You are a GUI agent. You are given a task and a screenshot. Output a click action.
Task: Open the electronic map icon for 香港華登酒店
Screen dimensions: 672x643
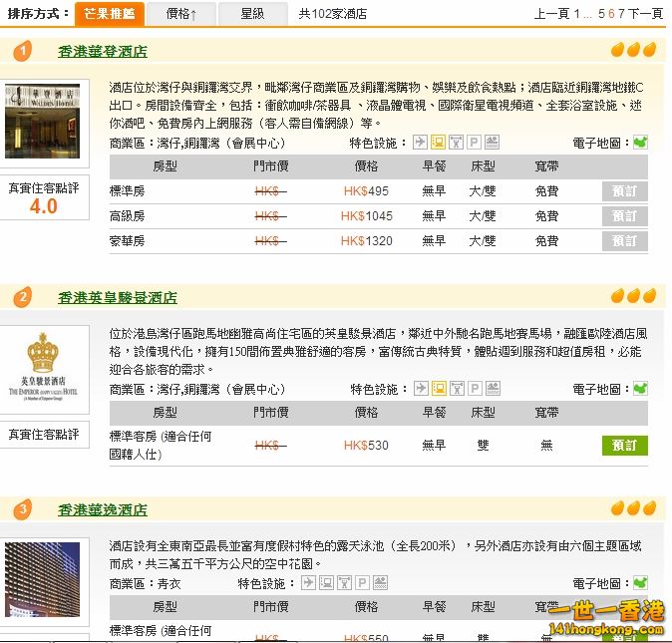(x=640, y=143)
